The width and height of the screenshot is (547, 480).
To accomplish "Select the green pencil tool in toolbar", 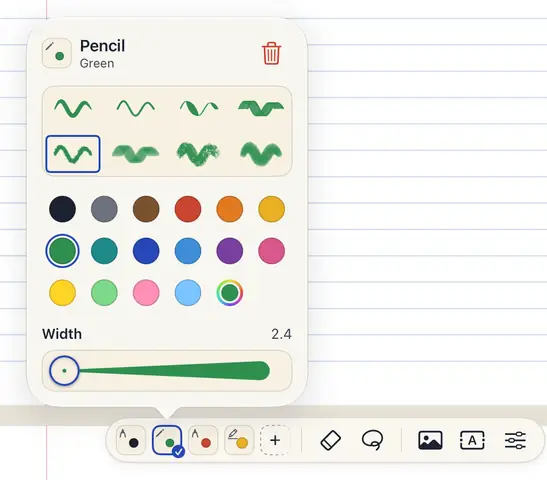I will [x=167, y=440].
